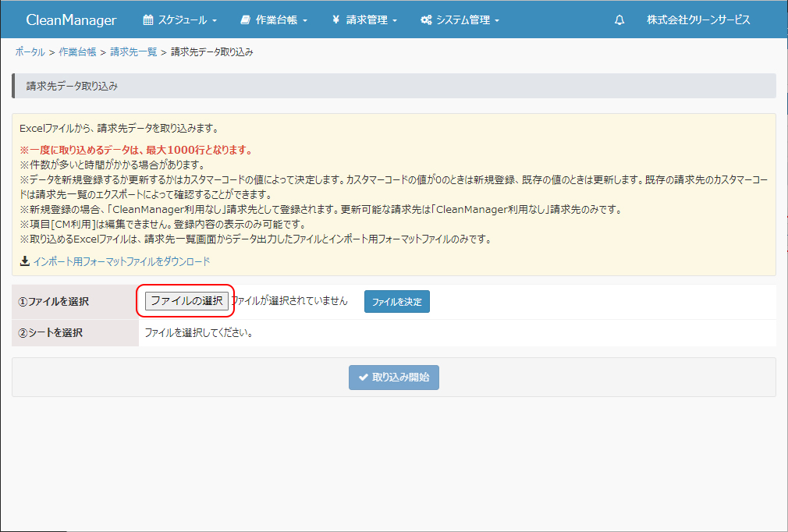Expand the 請求管理 dropdown caret

coord(395,20)
